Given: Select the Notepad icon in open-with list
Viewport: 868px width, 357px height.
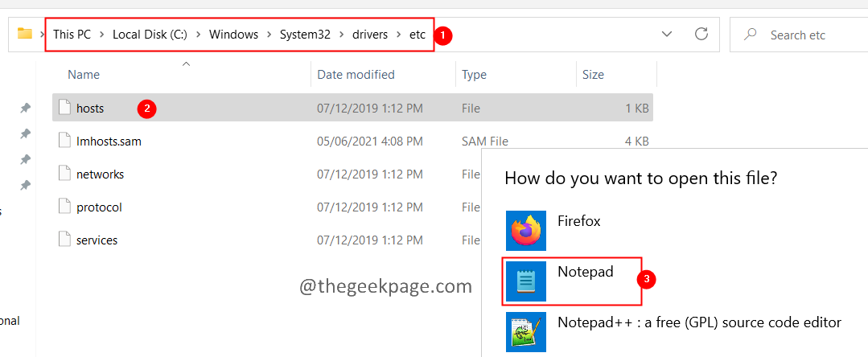Looking at the screenshot, I should point(526,281).
